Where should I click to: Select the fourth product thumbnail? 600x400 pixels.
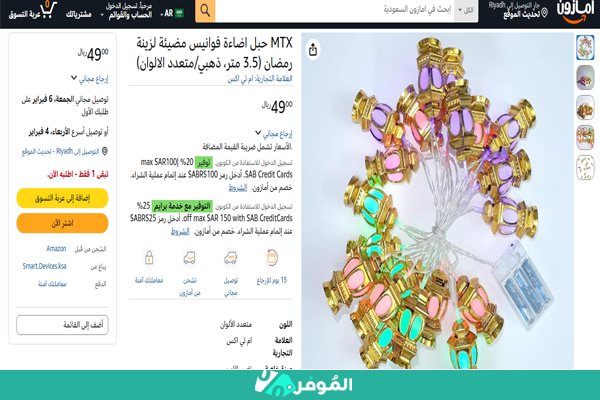pyautogui.click(x=585, y=137)
